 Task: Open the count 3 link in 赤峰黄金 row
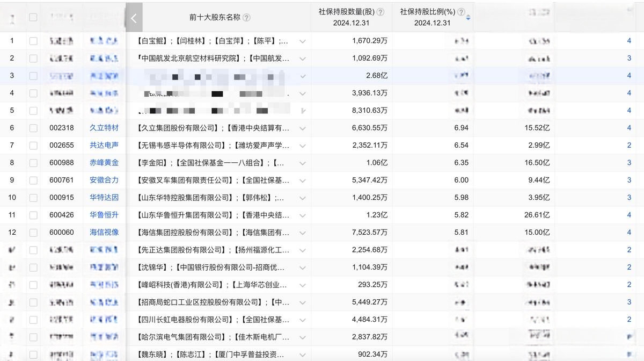coord(629,163)
